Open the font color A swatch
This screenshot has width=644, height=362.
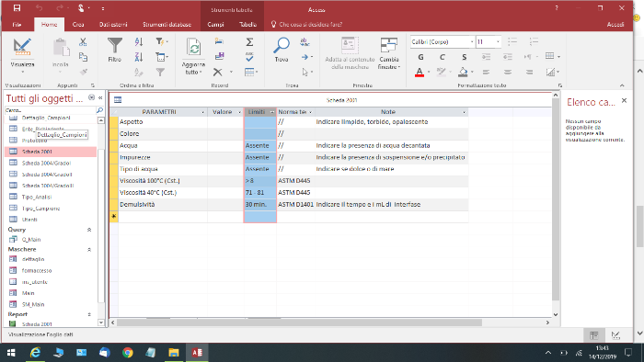[x=420, y=73]
